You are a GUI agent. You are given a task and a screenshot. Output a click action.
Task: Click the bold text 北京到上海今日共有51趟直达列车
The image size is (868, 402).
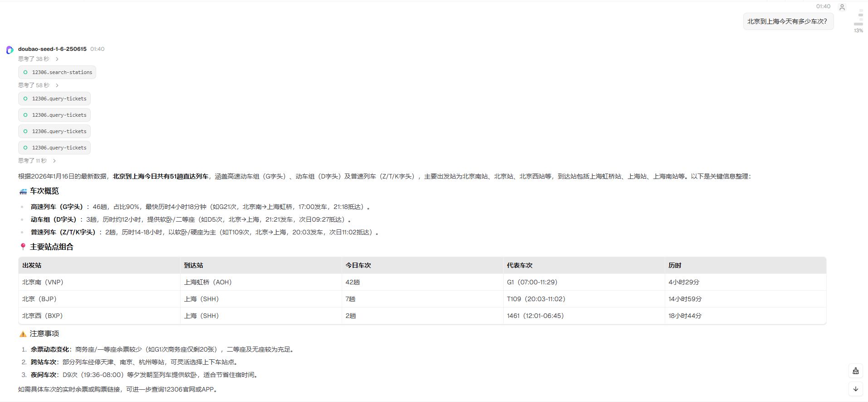click(x=161, y=176)
